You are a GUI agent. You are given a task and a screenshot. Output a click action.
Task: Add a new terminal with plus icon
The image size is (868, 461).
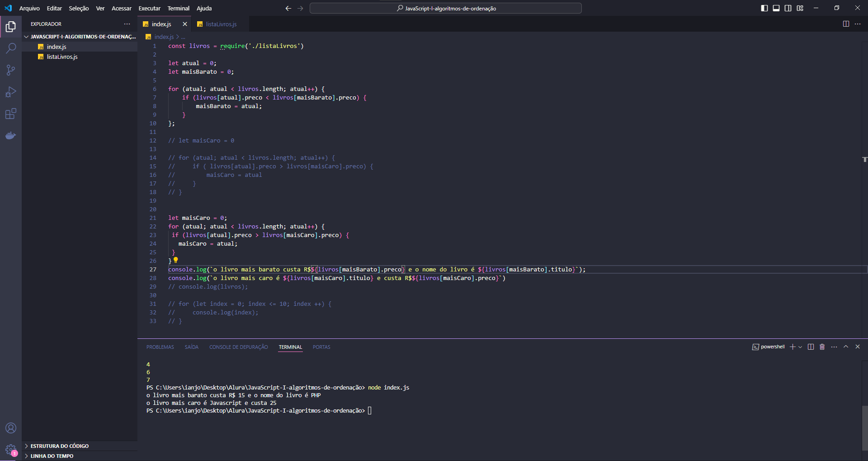(793, 347)
